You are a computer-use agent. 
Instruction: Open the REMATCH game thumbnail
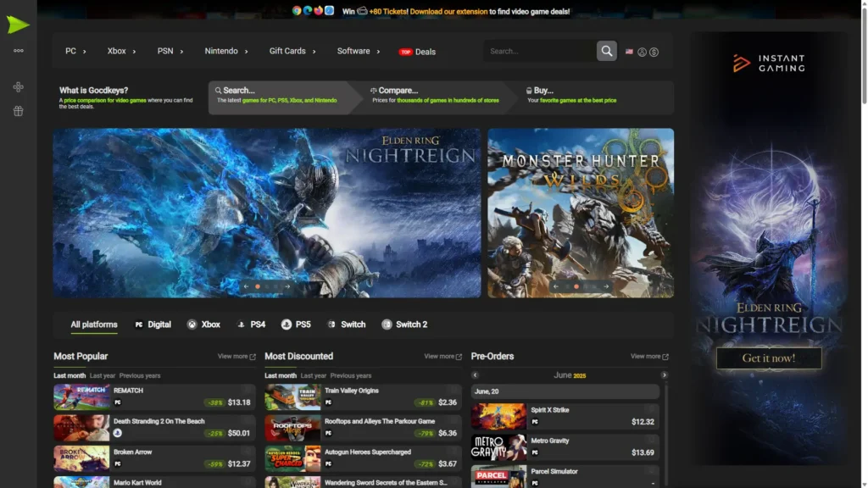click(x=81, y=396)
